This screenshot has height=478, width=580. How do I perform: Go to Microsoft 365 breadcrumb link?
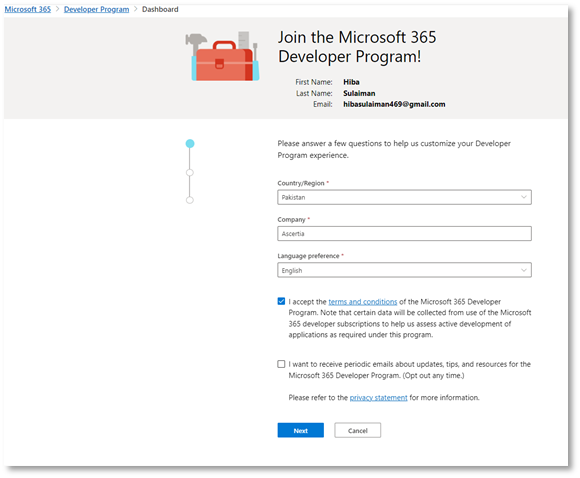[x=28, y=9]
